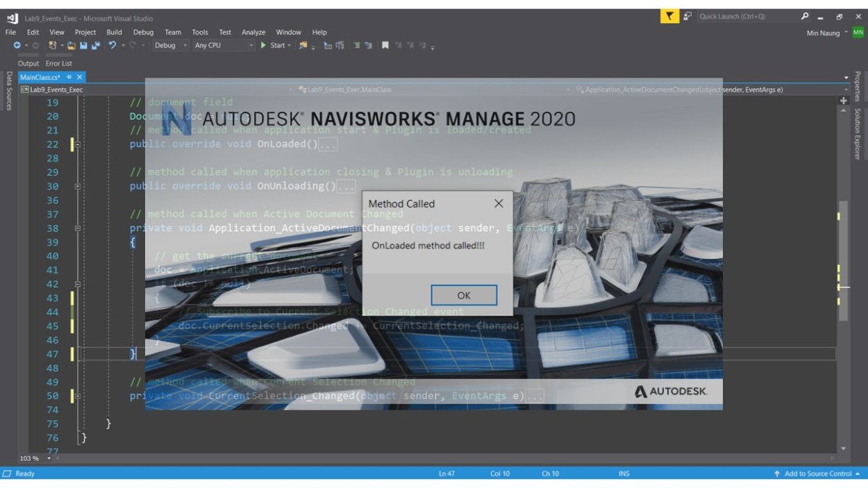Click OK in the Method Called dialog
This screenshot has height=488, width=868.
click(464, 295)
